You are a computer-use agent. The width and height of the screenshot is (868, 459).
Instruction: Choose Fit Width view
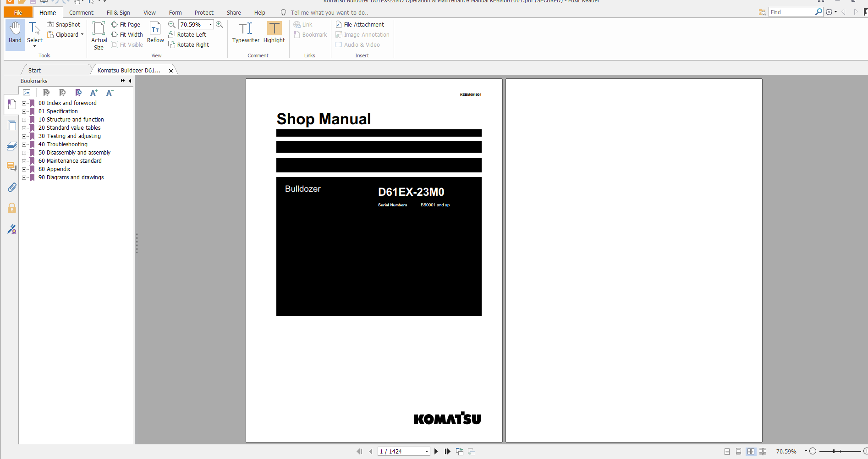(x=127, y=35)
